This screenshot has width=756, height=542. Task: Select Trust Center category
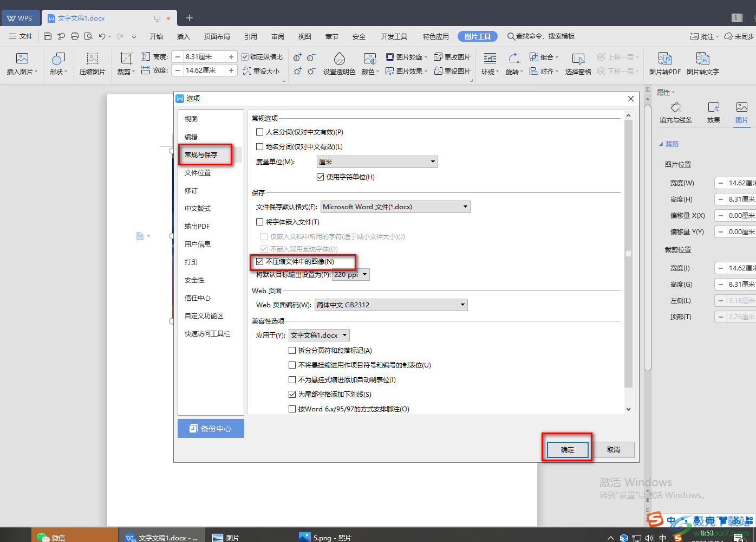[x=197, y=298]
